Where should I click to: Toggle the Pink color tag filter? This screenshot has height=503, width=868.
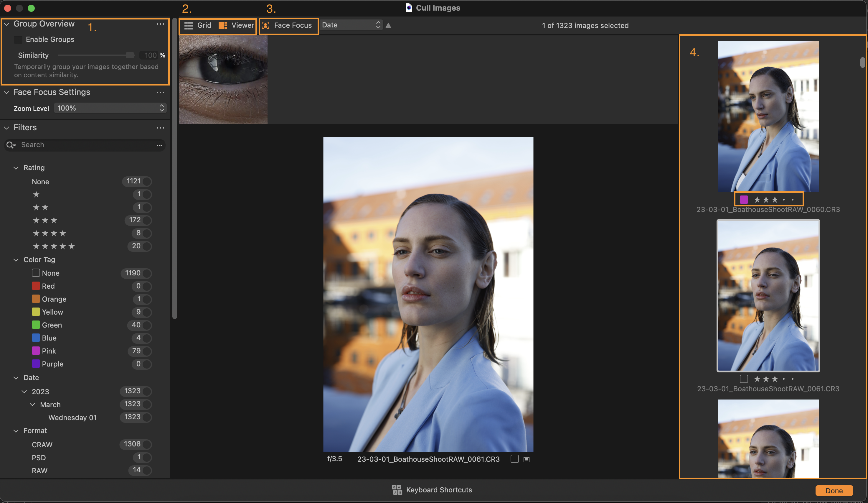click(147, 351)
